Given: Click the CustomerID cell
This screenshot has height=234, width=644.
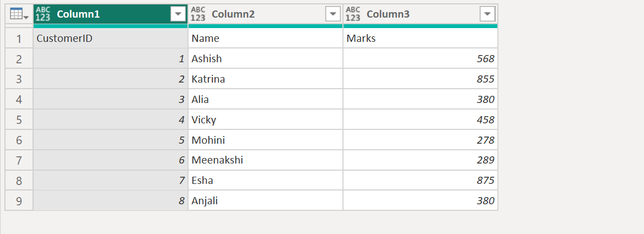Looking at the screenshot, I should click(x=110, y=39).
